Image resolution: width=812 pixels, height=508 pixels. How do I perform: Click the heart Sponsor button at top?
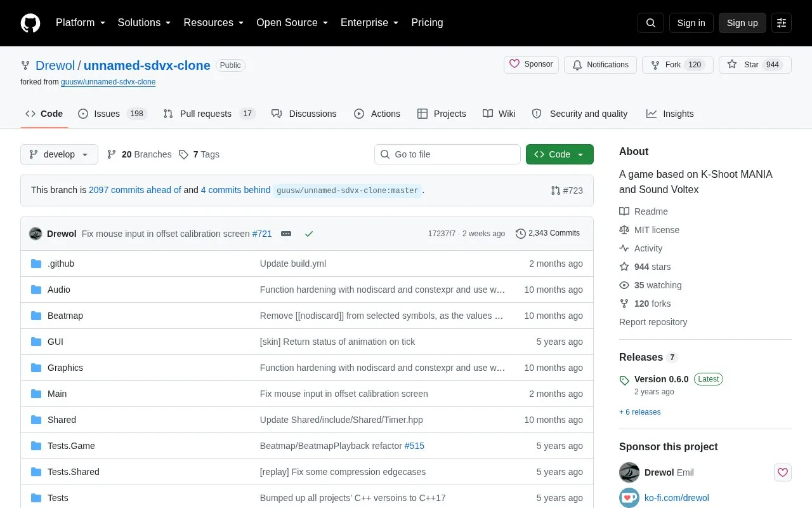point(532,65)
